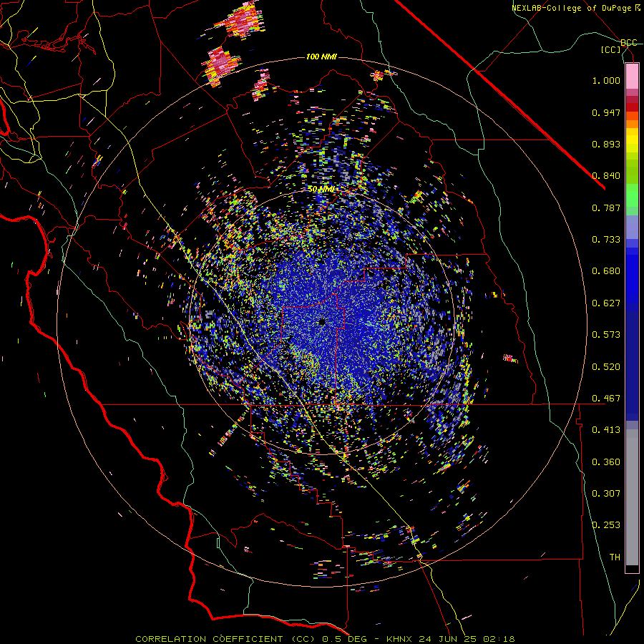
Task: Select the 0.840 scale value label
Action: click(606, 176)
